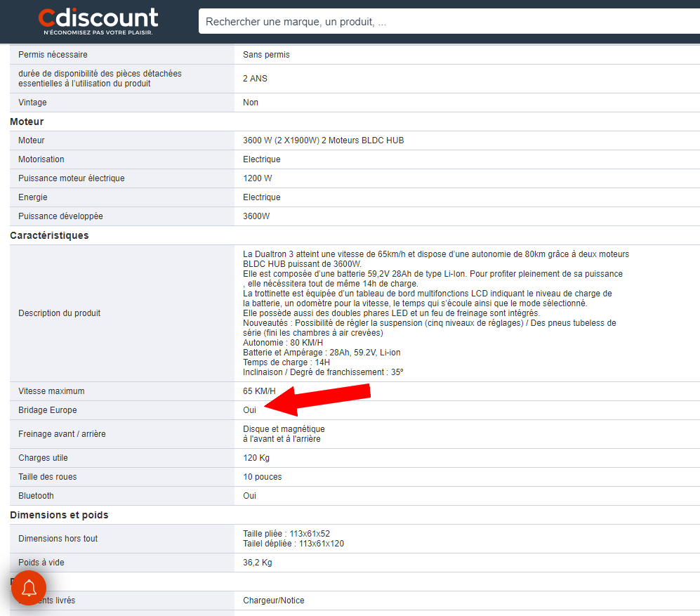Click the 'Freinage avant / arrière' label
The height and width of the screenshot is (616, 700).
pyautogui.click(x=62, y=434)
